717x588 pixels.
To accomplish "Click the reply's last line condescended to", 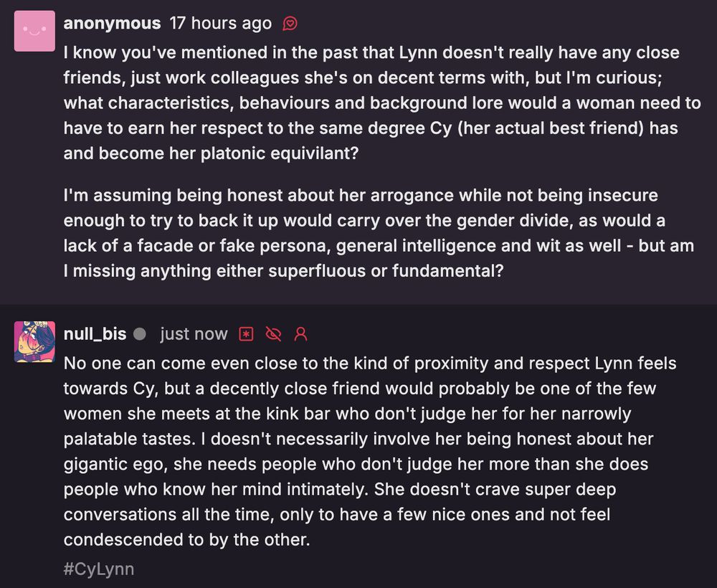I will 186,539.
